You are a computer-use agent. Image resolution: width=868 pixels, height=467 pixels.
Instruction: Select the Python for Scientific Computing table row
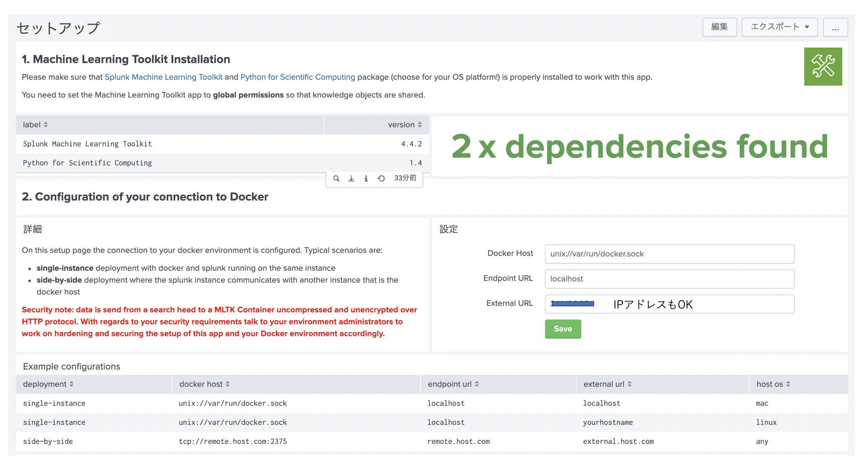(222, 163)
